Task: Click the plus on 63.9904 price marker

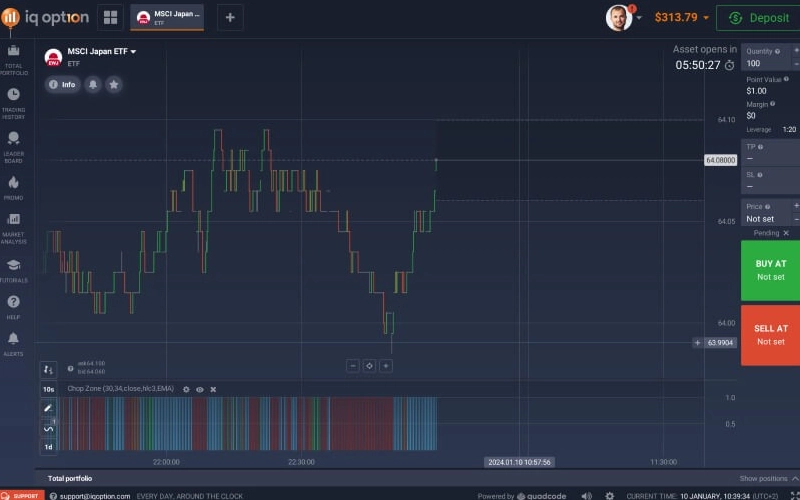Action: pos(697,343)
